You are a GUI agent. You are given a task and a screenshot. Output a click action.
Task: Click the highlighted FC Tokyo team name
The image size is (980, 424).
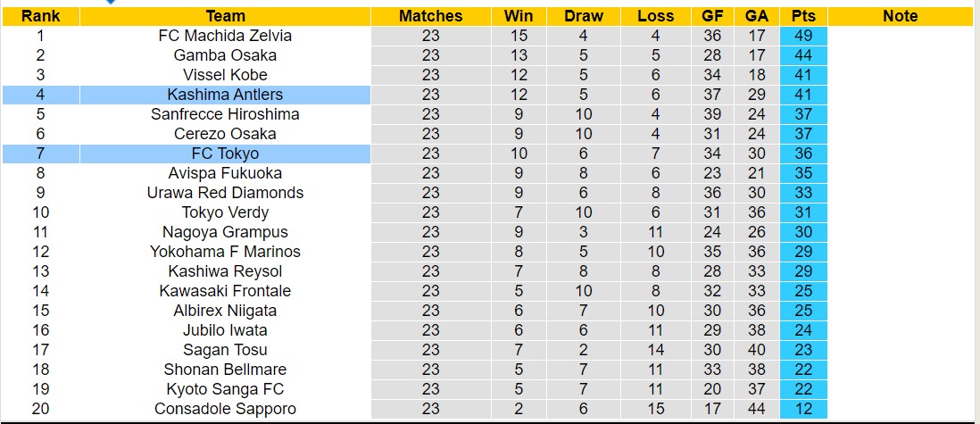225,154
